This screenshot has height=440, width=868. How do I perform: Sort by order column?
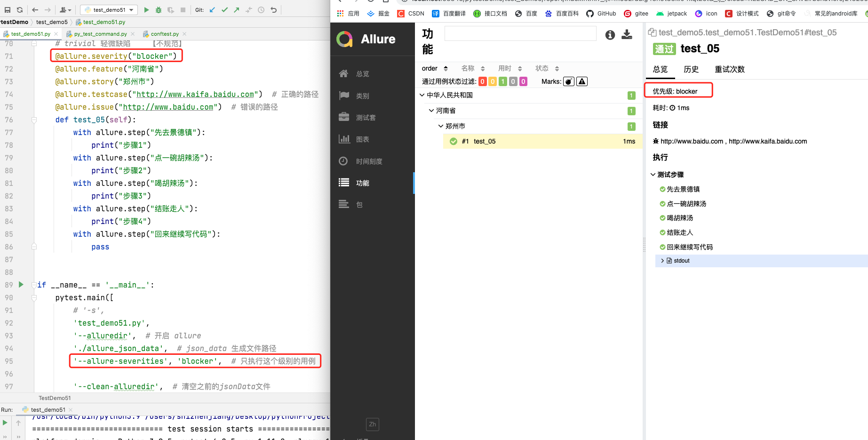[x=435, y=68]
